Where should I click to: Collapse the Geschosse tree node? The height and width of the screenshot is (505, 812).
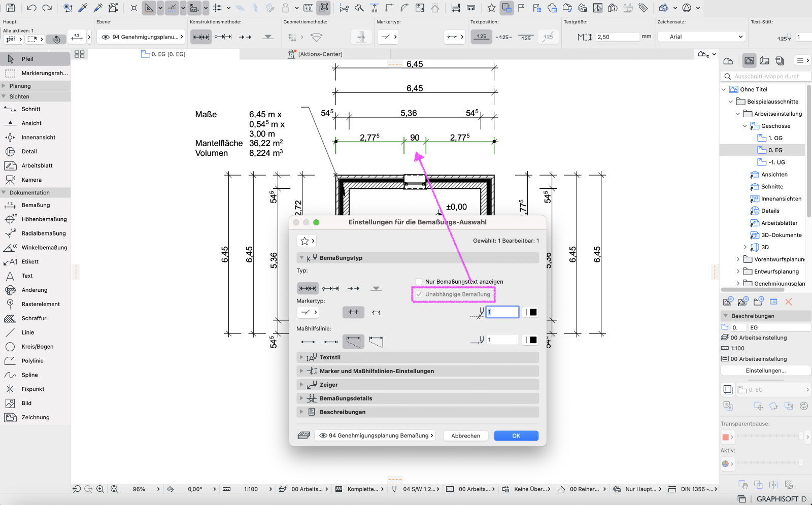tap(745, 126)
